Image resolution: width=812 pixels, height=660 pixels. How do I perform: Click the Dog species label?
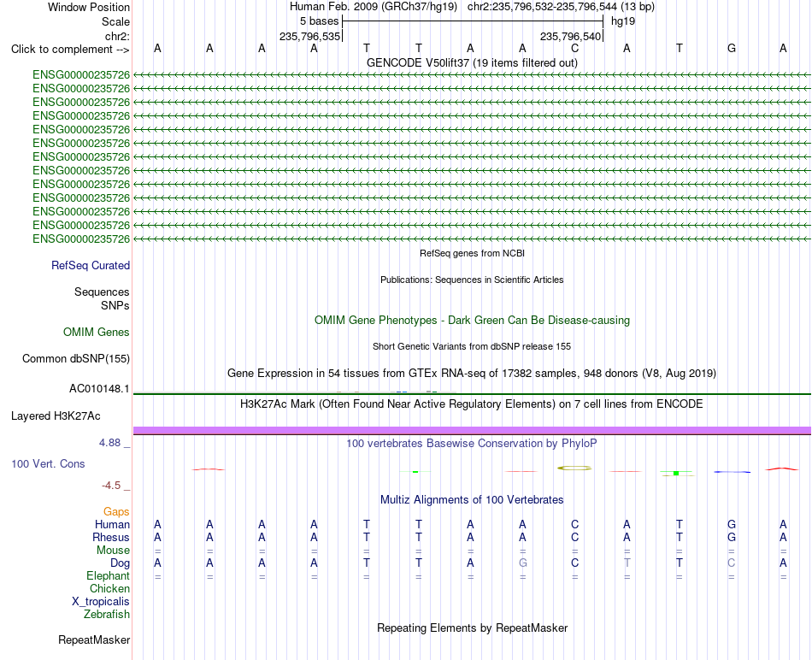[x=120, y=563]
